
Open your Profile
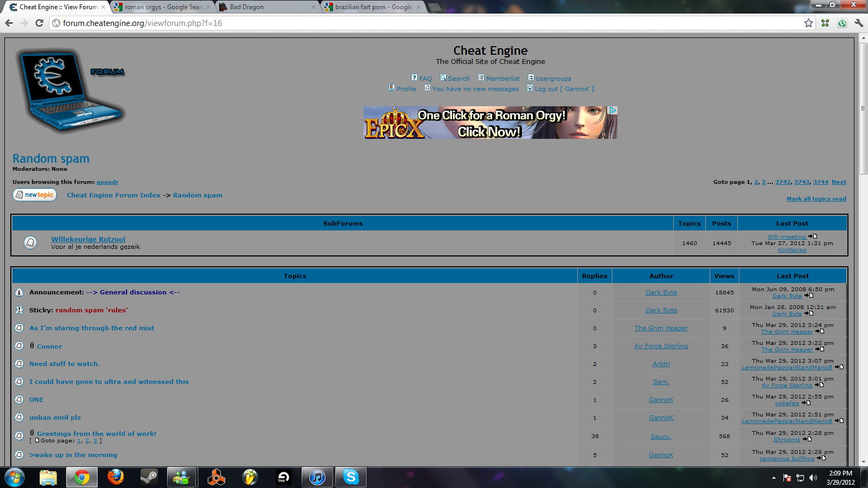(x=406, y=89)
